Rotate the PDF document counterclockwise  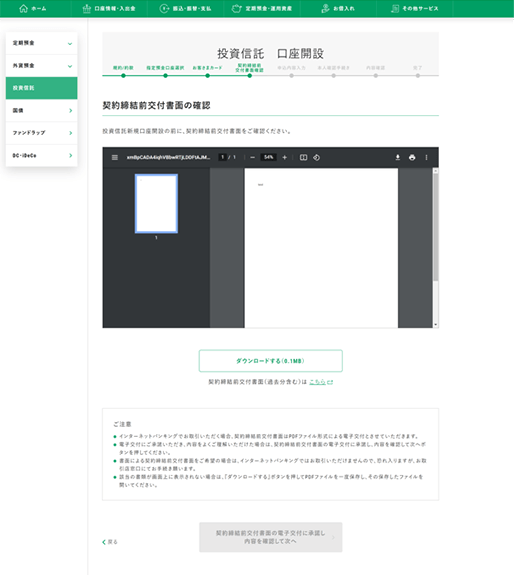click(316, 157)
